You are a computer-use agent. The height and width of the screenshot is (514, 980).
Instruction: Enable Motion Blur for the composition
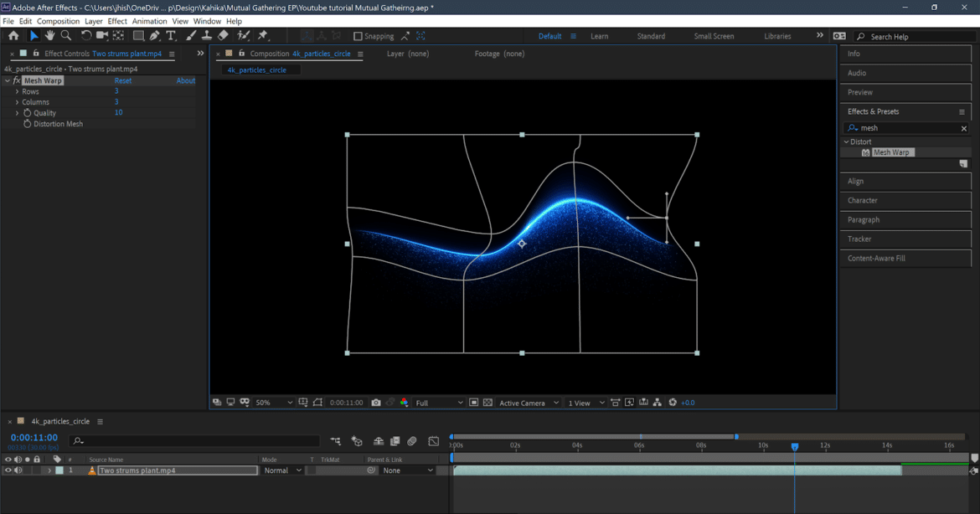pos(411,441)
